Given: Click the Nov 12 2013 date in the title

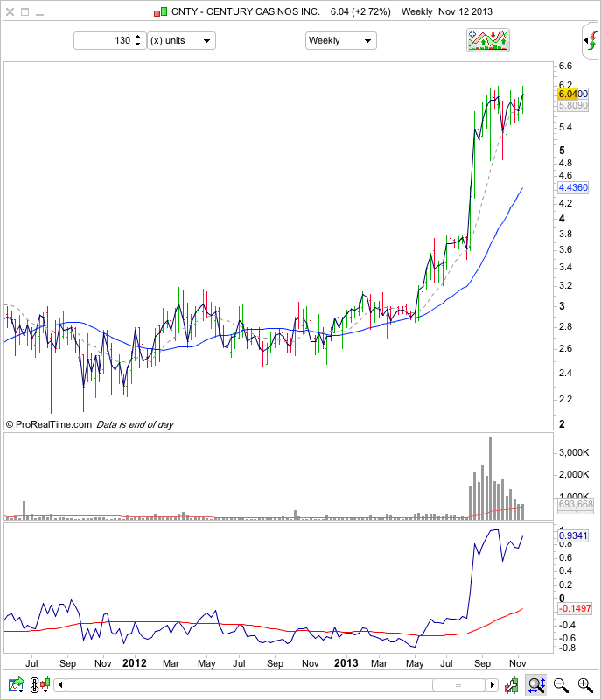Looking at the screenshot, I should click(465, 11).
